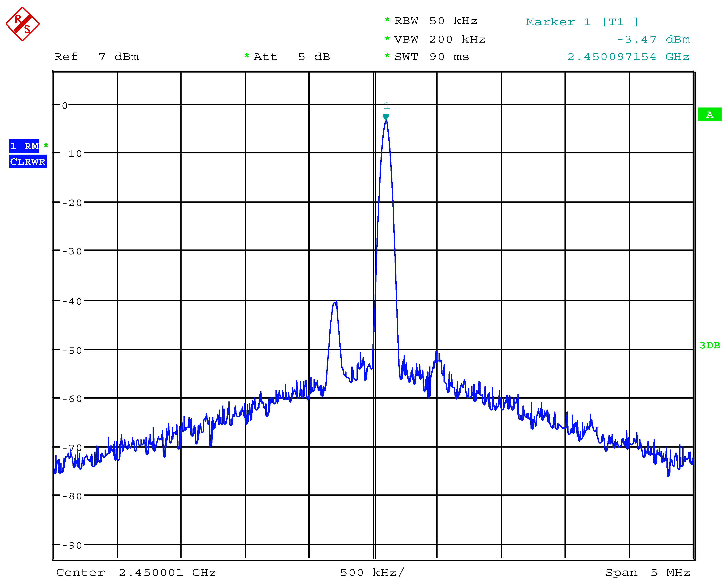
Task: Click the Ref 7 dBm reference level
Action: coord(96,57)
